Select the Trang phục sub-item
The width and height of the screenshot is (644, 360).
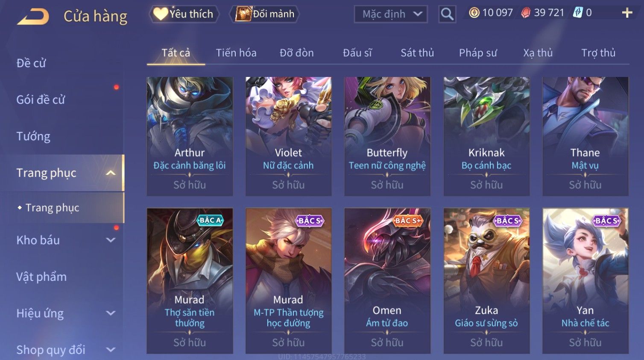[53, 208]
